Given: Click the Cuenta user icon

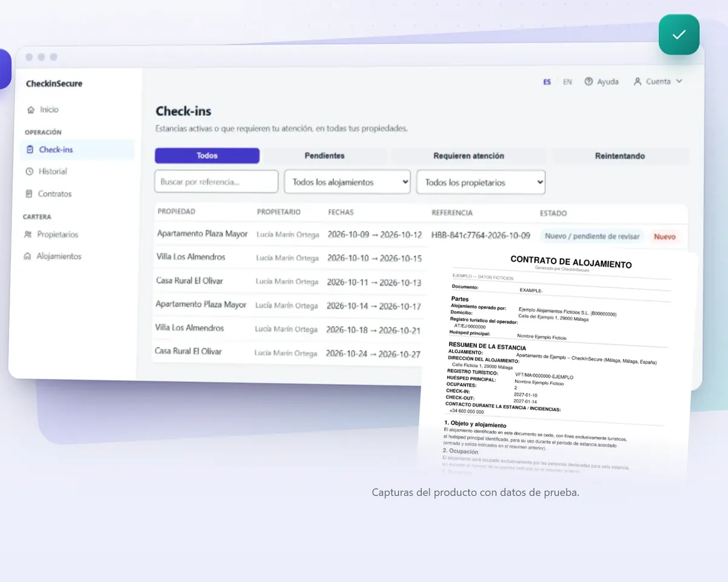Looking at the screenshot, I should pyautogui.click(x=638, y=81).
